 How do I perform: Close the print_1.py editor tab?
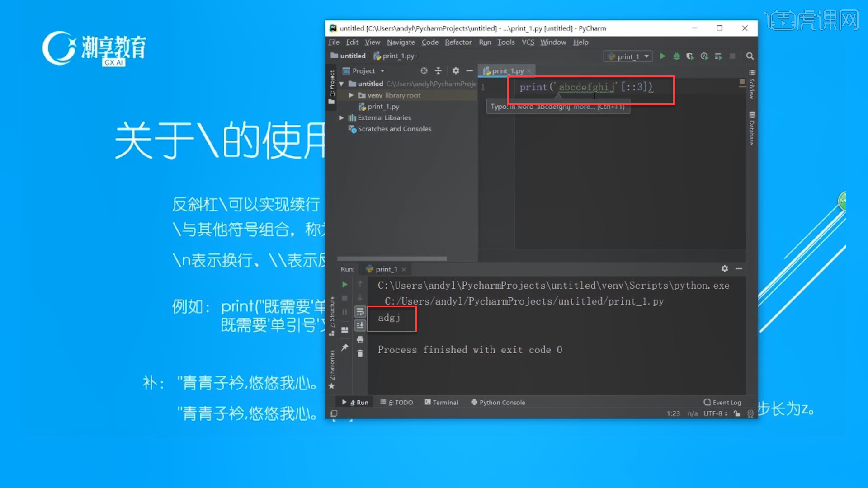click(529, 71)
